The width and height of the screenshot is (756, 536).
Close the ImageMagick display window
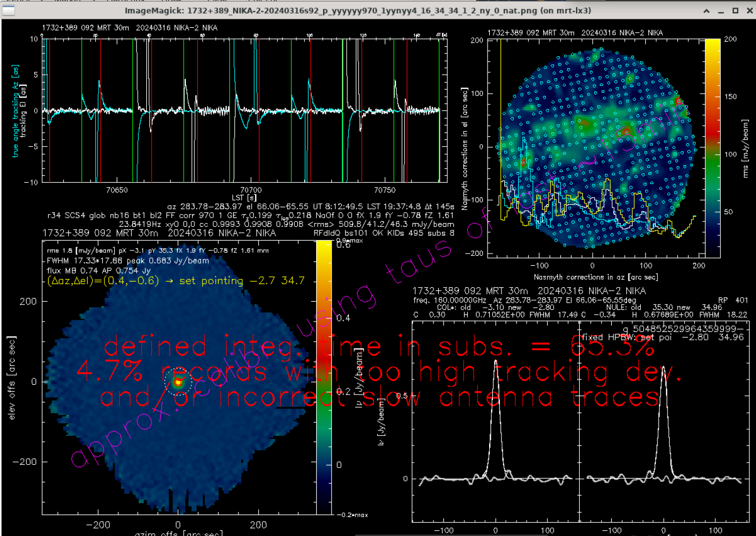coord(749,11)
